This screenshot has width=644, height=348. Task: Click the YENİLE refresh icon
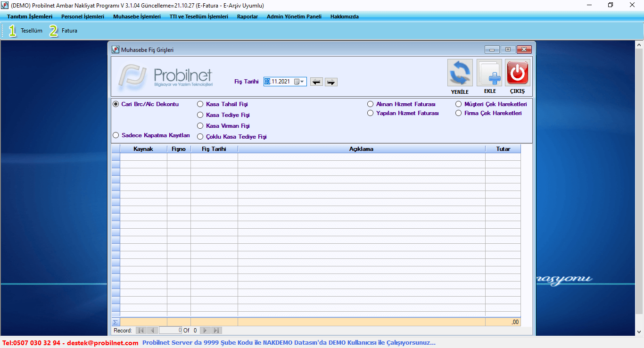tap(460, 73)
